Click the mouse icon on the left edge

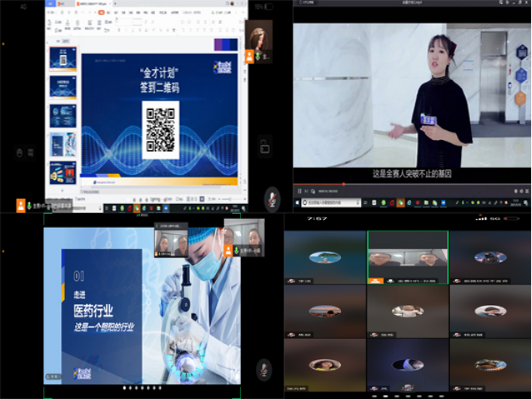pyautogui.click(x=20, y=153)
